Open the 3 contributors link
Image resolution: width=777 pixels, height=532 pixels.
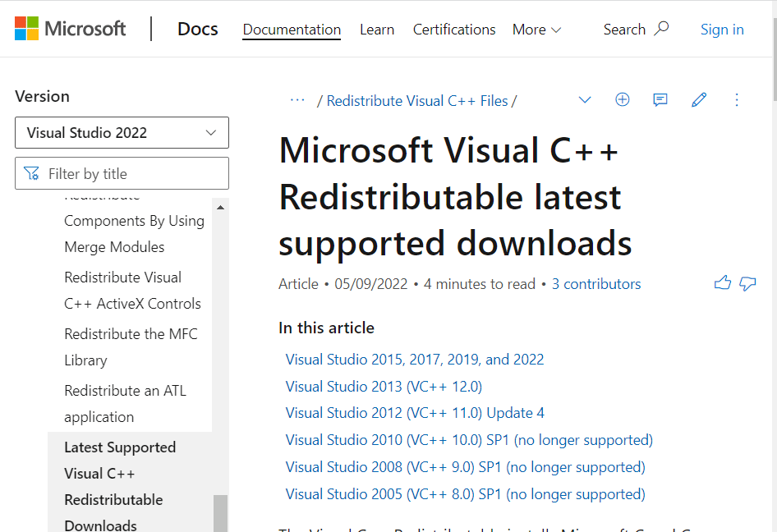tap(596, 284)
